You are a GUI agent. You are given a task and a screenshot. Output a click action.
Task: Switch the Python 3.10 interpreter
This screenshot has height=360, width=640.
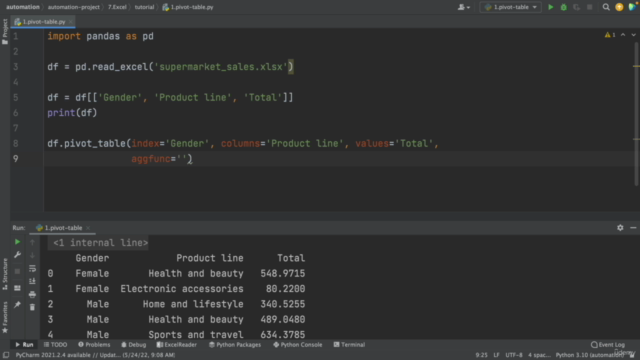tap(589, 355)
